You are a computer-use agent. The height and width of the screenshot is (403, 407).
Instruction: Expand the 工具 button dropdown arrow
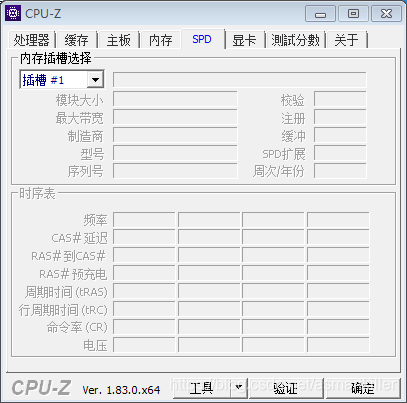coord(239,388)
